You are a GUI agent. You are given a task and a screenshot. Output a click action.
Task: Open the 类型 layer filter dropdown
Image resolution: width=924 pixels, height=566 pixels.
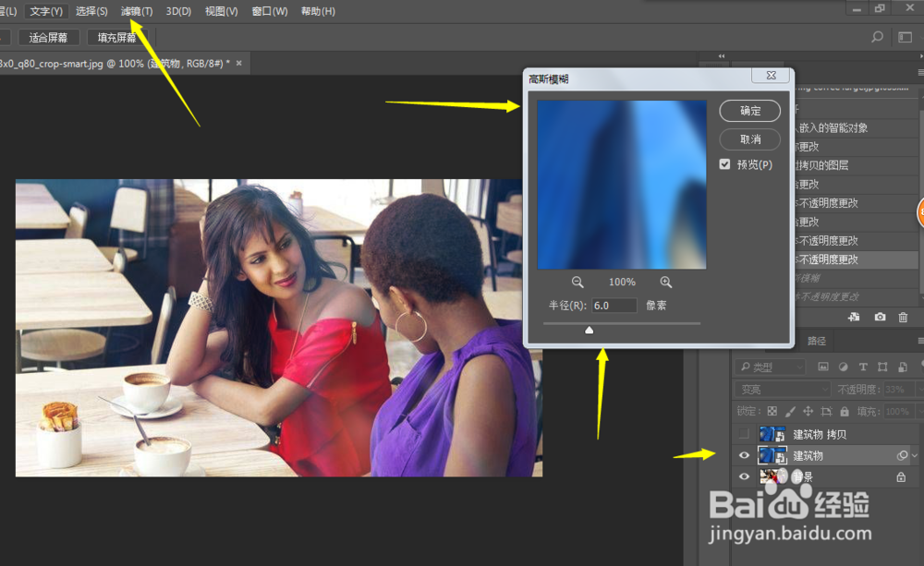pos(770,367)
